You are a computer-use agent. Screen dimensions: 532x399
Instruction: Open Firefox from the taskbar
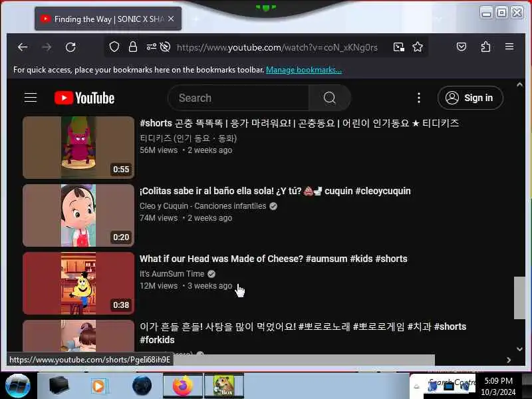coord(183,386)
